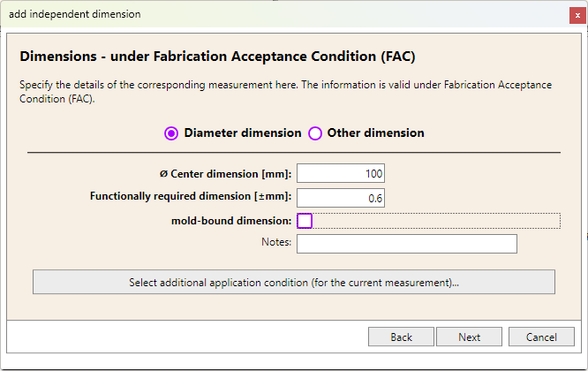Click the 'Diameter dimension' label text
The height and width of the screenshot is (371, 588).
click(x=243, y=132)
